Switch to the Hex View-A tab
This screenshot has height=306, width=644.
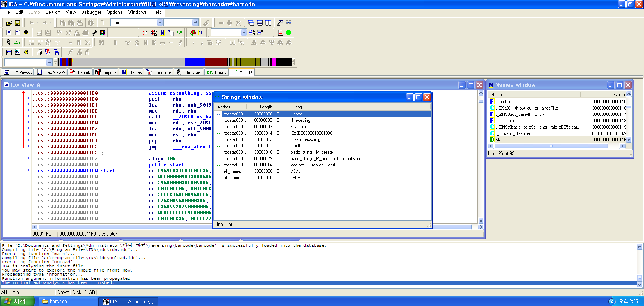51,72
